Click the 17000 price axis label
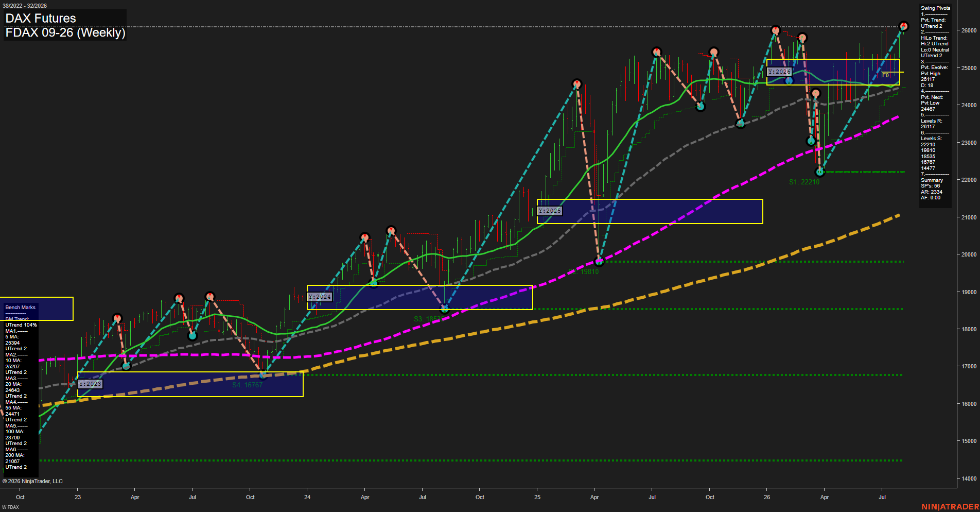 (x=969, y=366)
